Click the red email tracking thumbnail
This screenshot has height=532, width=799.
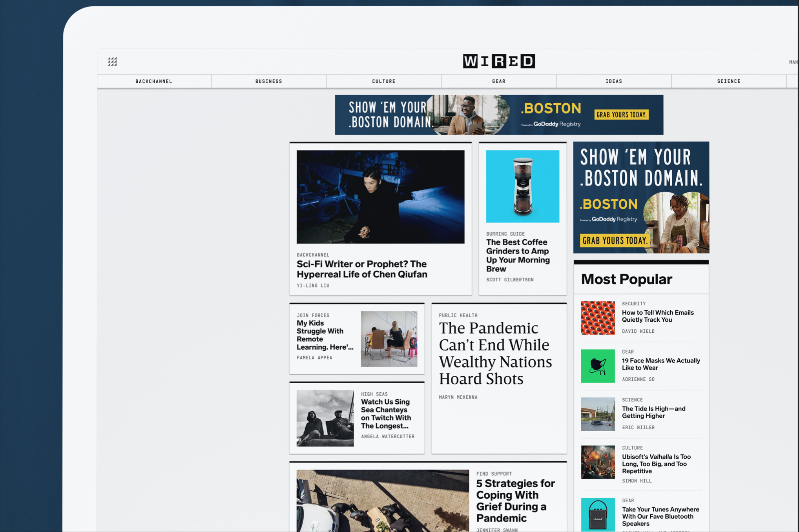[598, 318]
